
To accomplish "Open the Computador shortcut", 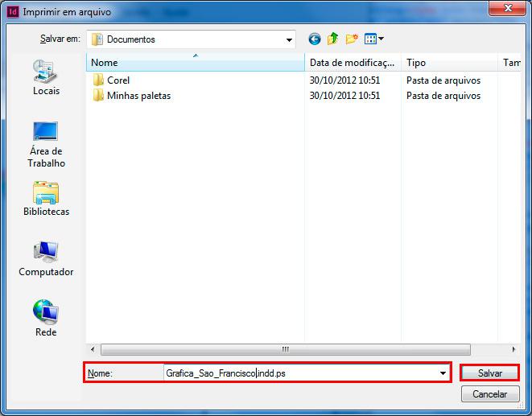I will point(46,259).
